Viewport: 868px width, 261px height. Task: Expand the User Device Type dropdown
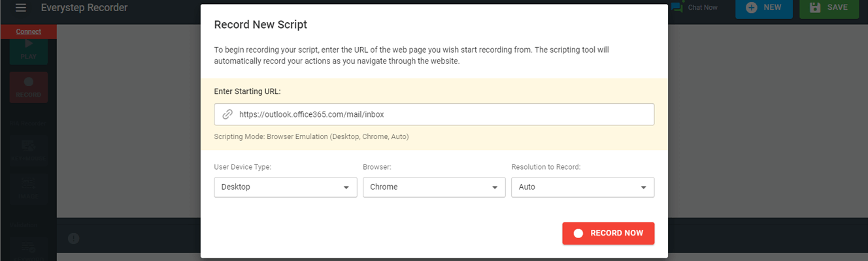coord(286,187)
